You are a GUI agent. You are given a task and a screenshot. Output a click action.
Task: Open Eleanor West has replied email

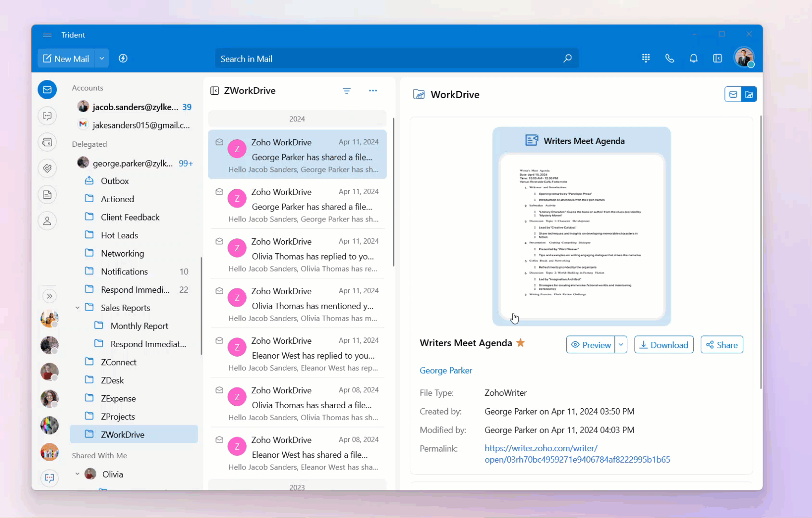tap(297, 353)
